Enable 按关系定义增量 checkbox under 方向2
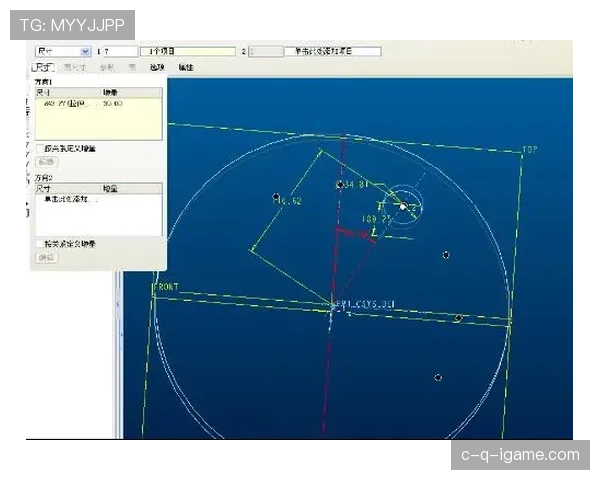The height and width of the screenshot is (480, 600). [x=41, y=243]
